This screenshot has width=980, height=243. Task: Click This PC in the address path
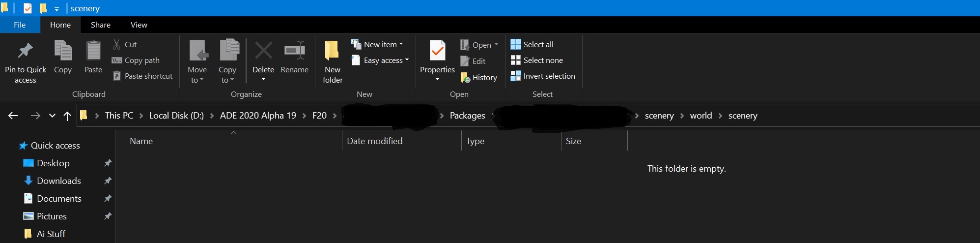pos(119,116)
